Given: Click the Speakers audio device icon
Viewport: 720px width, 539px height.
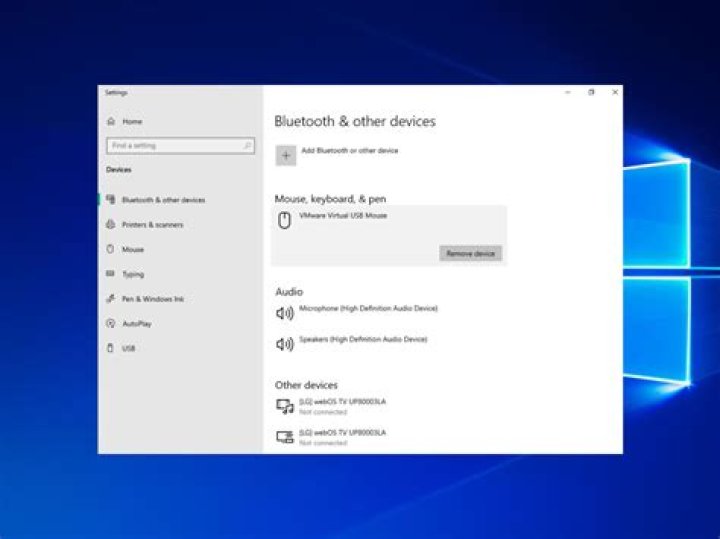Looking at the screenshot, I should [285, 344].
